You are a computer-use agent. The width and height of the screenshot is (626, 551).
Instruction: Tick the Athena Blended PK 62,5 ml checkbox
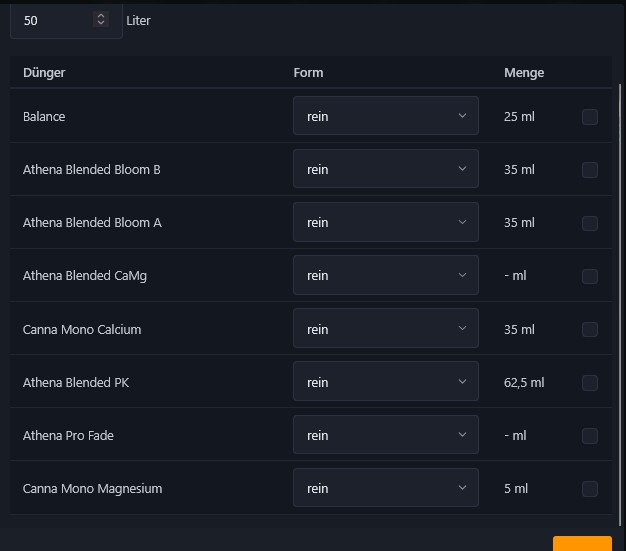click(x=590, y=382)
